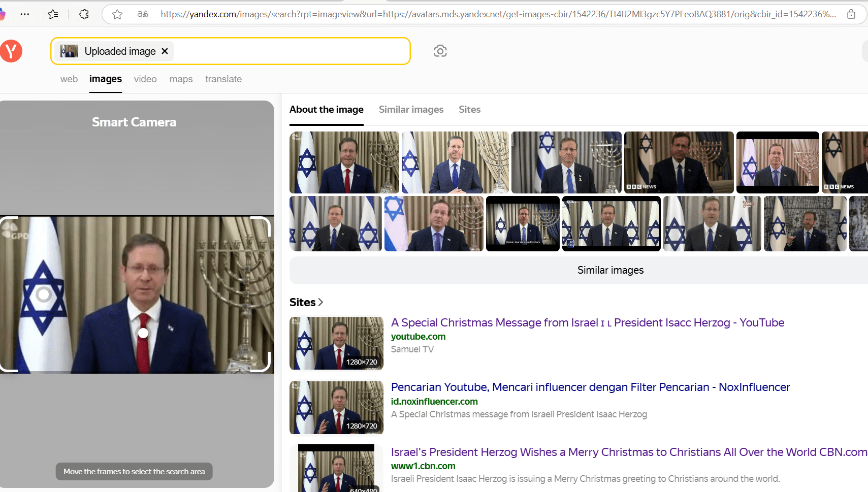This screenshot has height=492, width=868.
Task: Go to Yandex home via the red Y logo
Action: 11,51
